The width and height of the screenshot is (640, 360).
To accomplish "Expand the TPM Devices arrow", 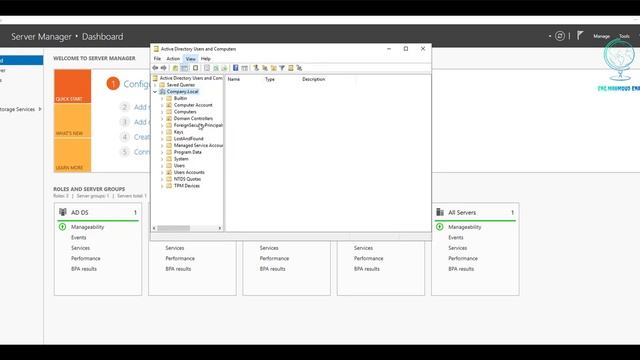I will click(162, 186).
